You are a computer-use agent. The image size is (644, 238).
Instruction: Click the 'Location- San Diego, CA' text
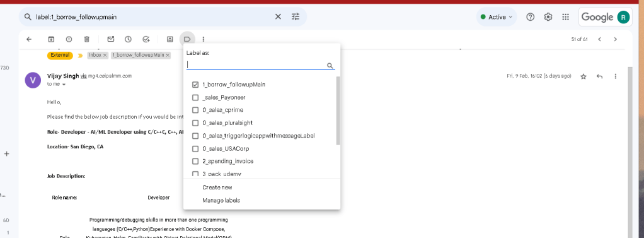[75, 146]
